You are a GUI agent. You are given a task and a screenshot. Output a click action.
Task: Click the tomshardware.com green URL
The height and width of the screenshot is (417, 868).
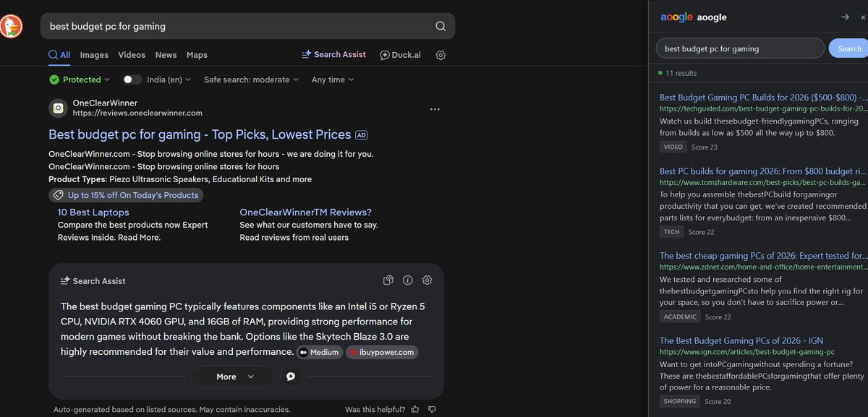pyautogui.click(x=762, y=183)
